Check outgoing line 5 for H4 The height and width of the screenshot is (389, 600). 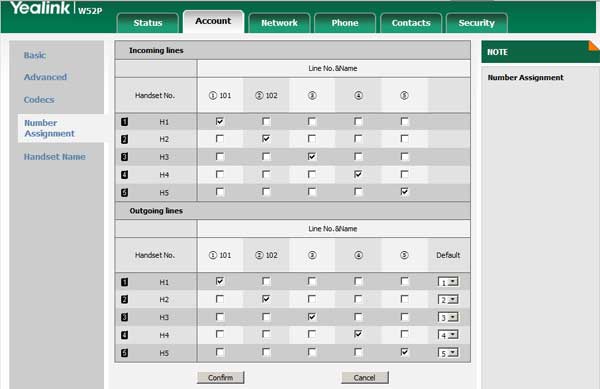click(x=404, y=334)
